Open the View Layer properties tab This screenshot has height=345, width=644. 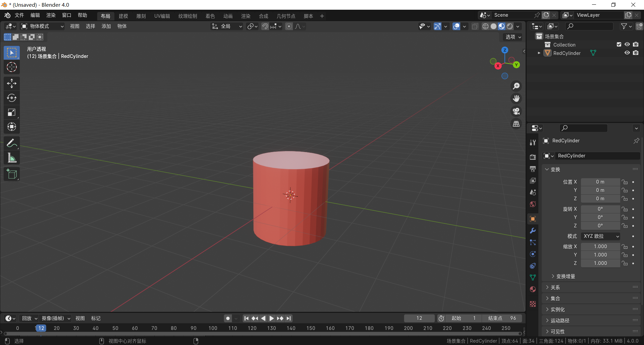pos(533,181)
